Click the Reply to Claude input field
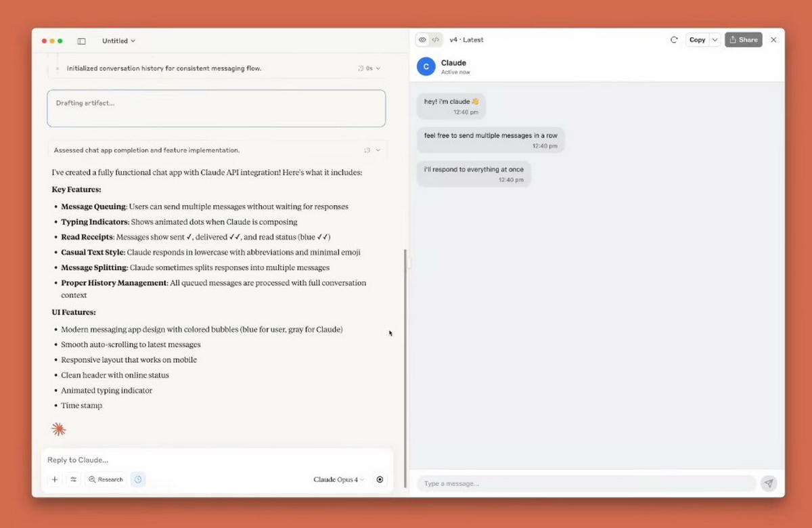Image resolution: width=812 pixels, height=528 pixels. (x=217, y=460)
